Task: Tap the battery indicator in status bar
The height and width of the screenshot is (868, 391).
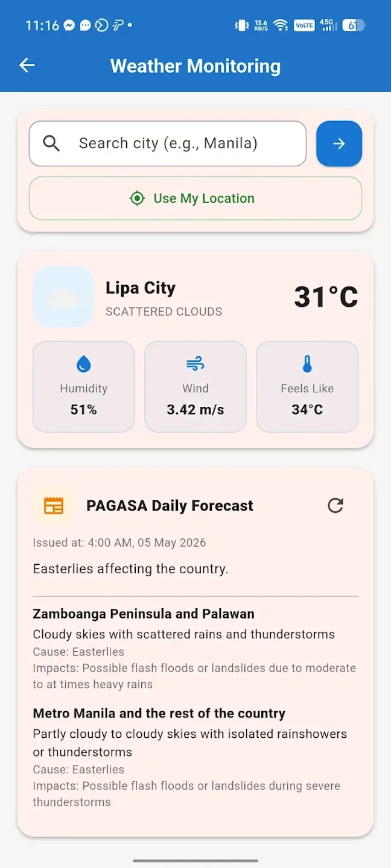Action: tap(354, 25)
